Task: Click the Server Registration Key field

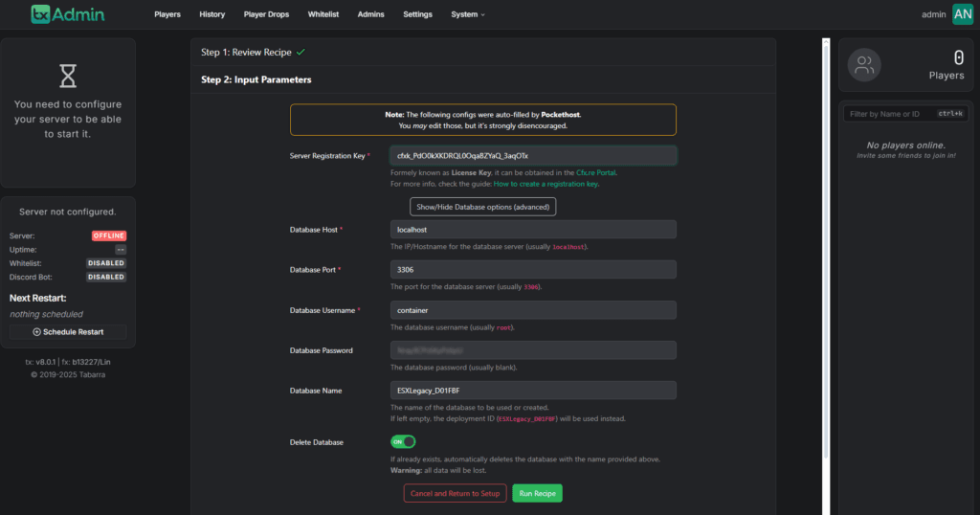Action: tap(532, 155)
